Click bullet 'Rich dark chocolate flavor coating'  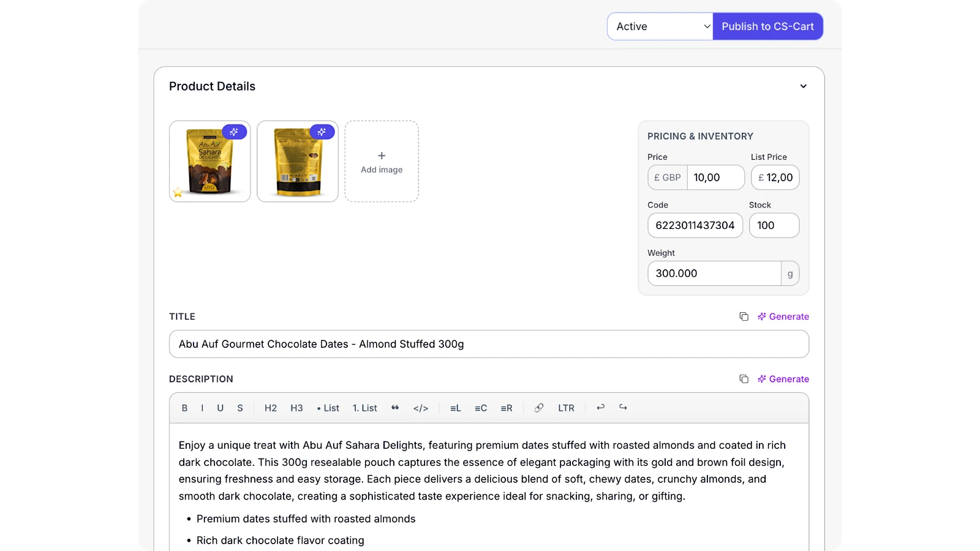[280, 540]
